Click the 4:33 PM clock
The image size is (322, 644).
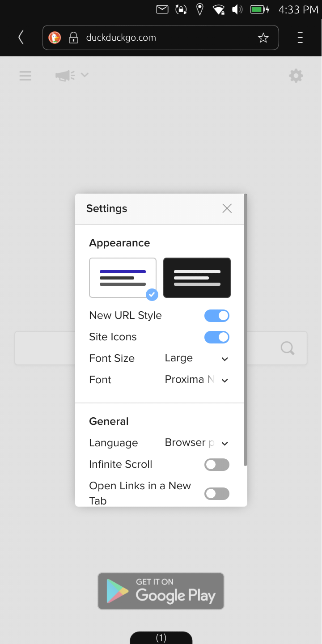coord(298,9)
